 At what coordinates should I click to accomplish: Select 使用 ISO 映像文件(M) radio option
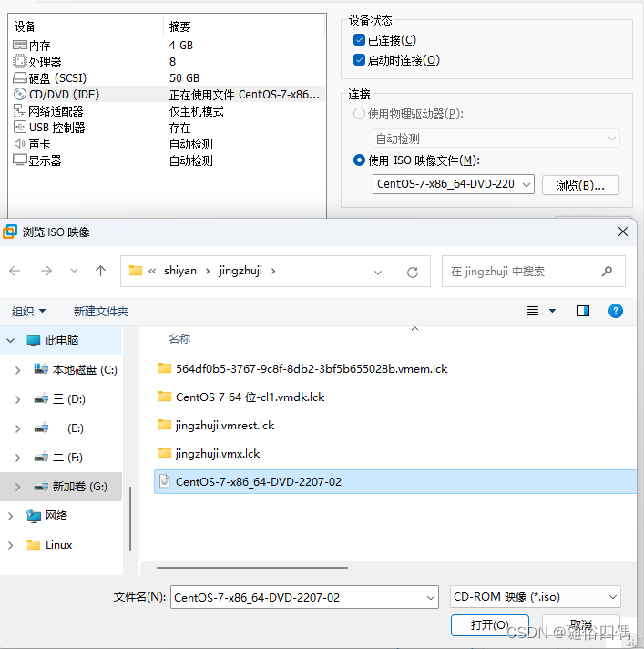[359, 160]
